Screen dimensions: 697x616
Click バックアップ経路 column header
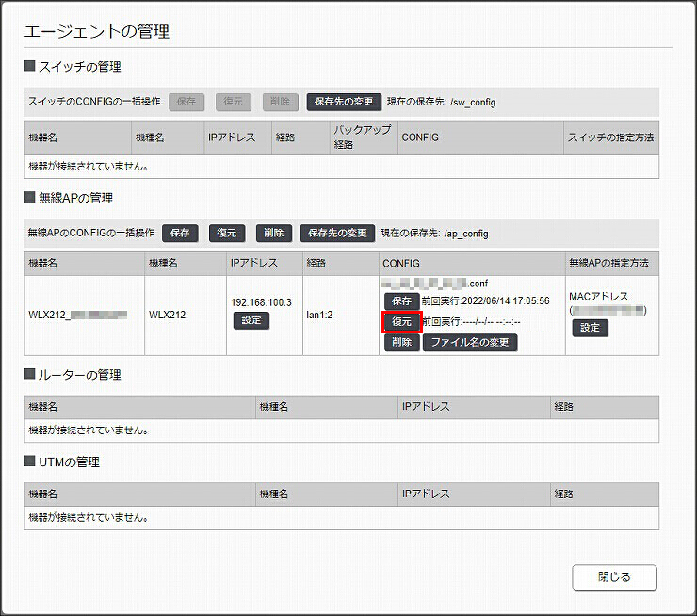[x=364, y=138]
